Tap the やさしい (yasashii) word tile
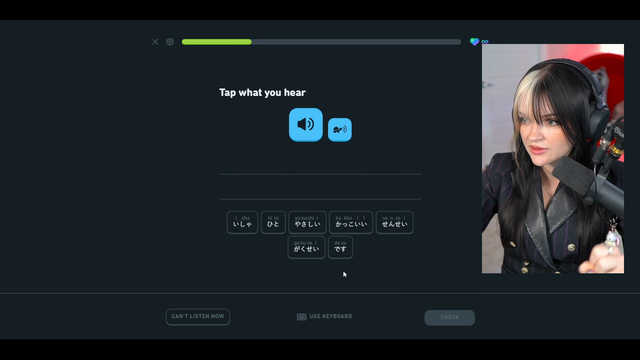This screenshot has width=640, height=360. point(307,222)
